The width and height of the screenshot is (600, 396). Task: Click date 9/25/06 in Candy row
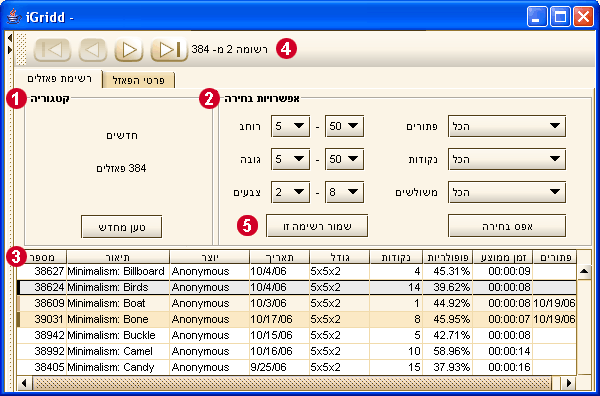268,367
